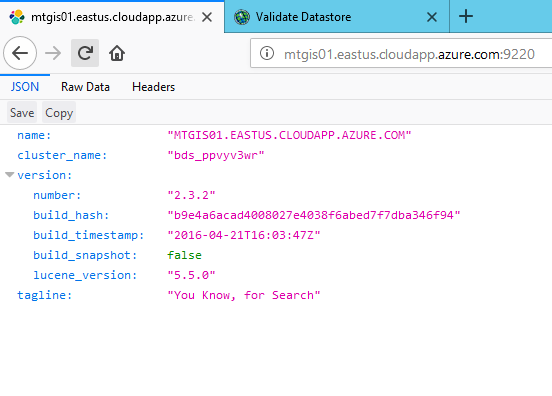Open a new tab with the plus icon
The height and width of the screenshot is (396, 552).
466,17
